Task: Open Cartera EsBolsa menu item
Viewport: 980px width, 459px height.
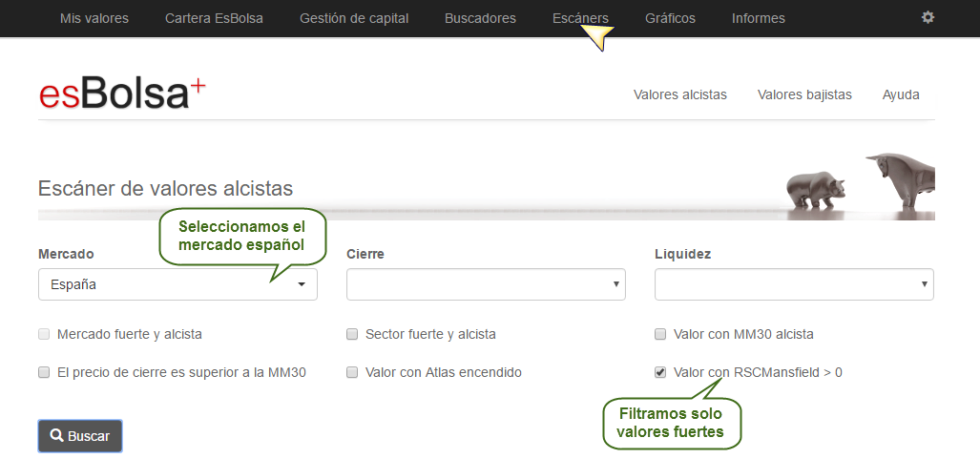Action: coord(214,18)
